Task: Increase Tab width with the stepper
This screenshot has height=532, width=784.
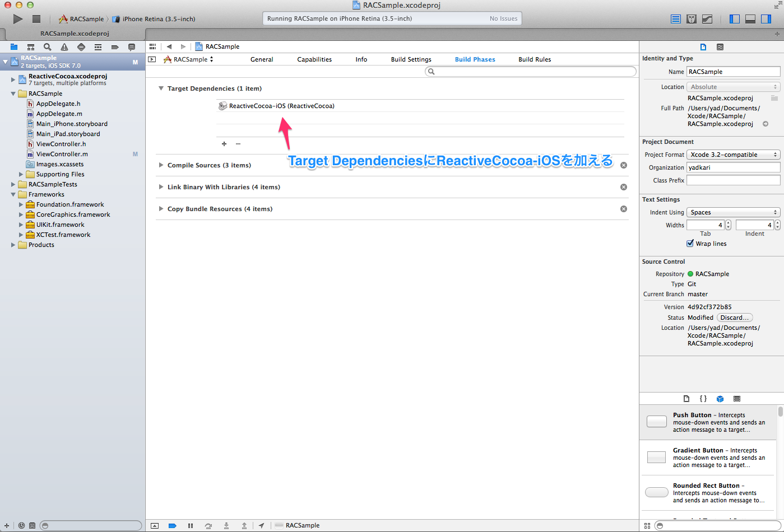Action: [727, 222]
